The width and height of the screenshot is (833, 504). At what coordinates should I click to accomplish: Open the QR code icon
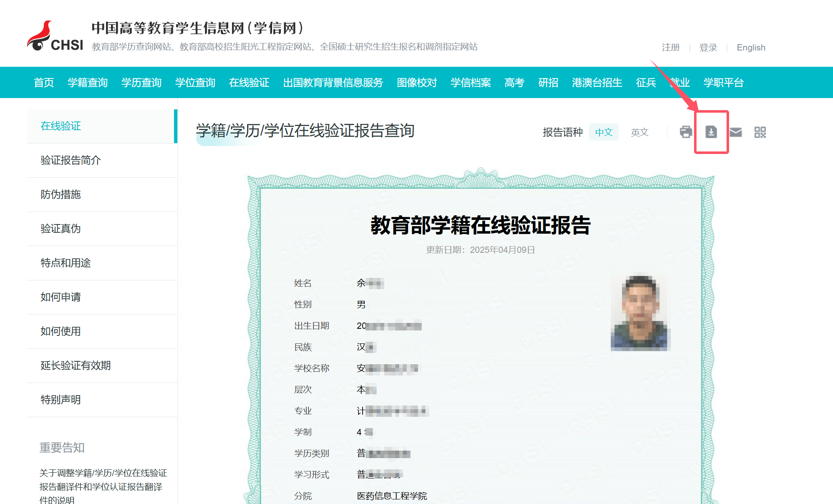coord(760,132)
